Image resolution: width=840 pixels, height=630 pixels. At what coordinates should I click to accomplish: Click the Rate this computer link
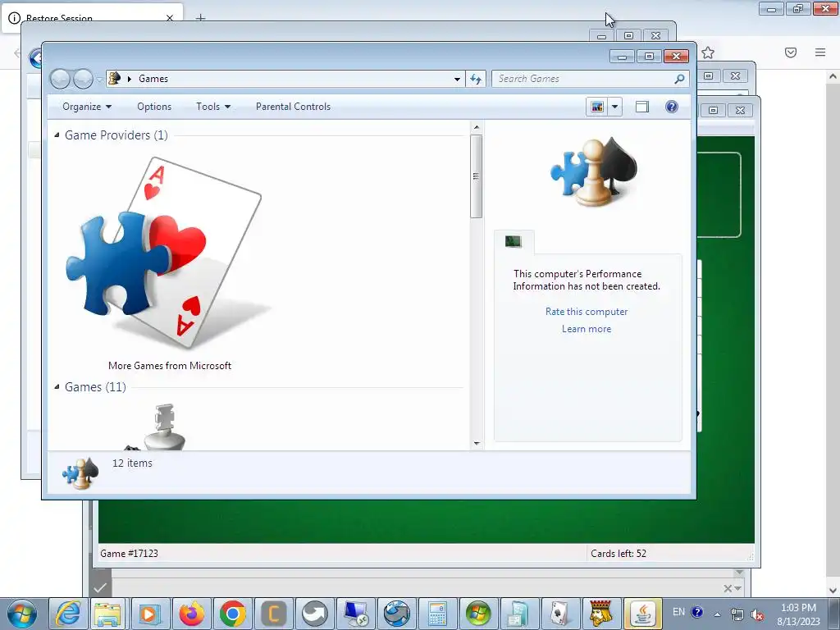point(587,312)
